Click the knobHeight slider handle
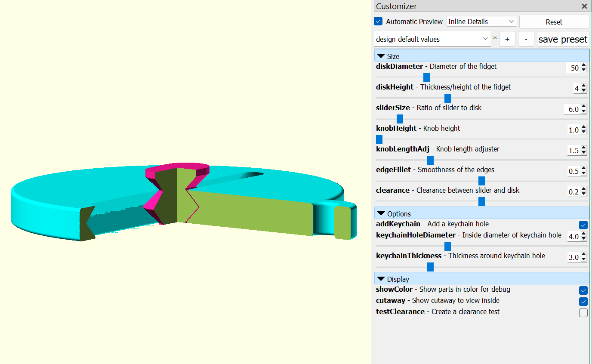The height and width of the screenshot is (364, 592). pyautogui.click(x=379, y=139)
